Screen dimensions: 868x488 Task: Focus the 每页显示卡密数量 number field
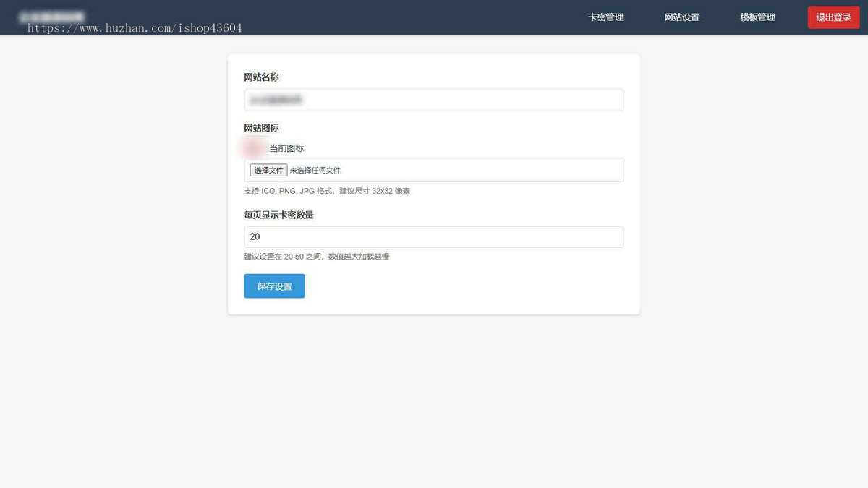coord(434,237)
